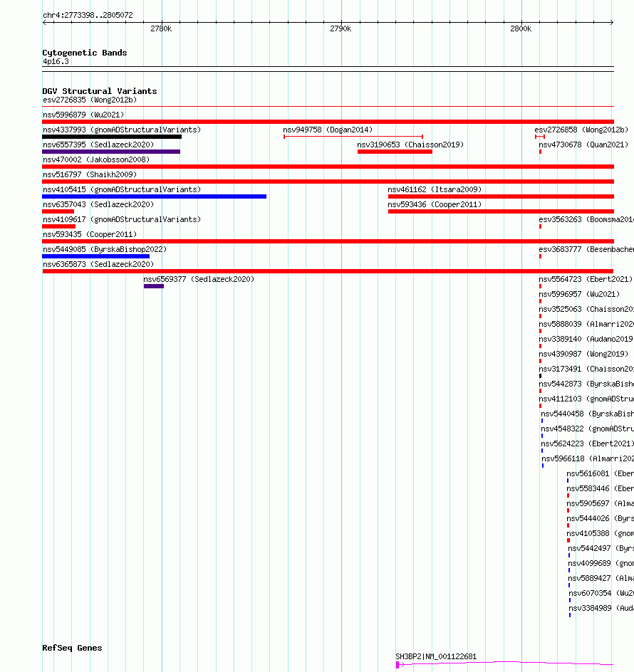Select the blue nsv5449085 ByrskaBishop2022 bar

point(95,256)
